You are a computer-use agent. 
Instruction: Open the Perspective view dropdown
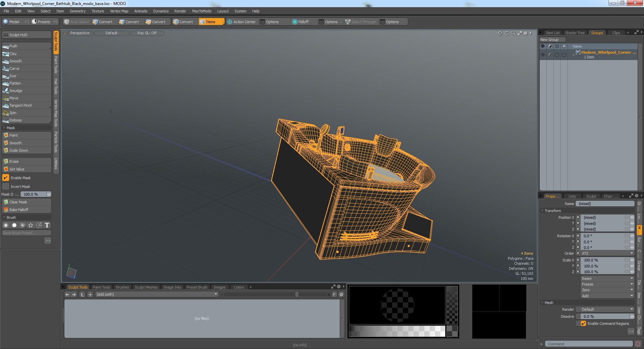80,33
